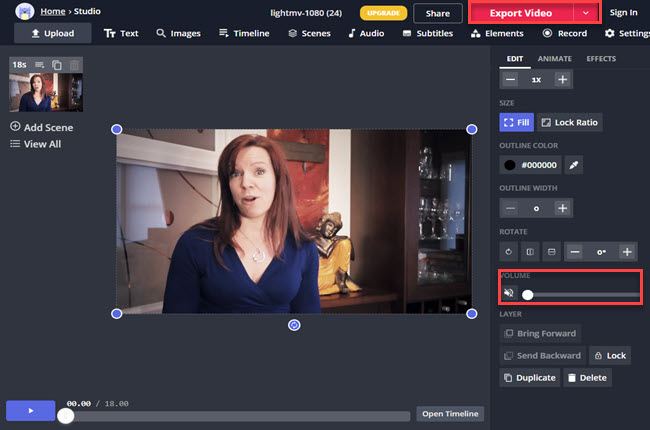This screenshot has width=650, height=430.
Task: Click the Kapwing cat logo avatar
Action: pyautogui.click(x=24, y=11)
